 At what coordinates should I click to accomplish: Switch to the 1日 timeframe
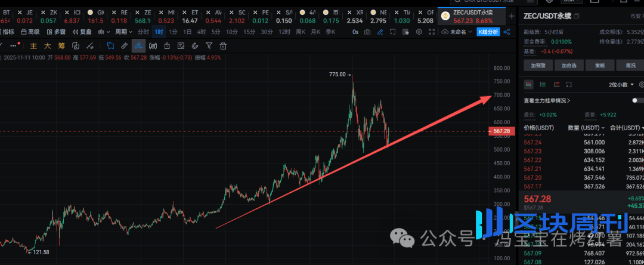pyautogui.click(x=187, y=32)
